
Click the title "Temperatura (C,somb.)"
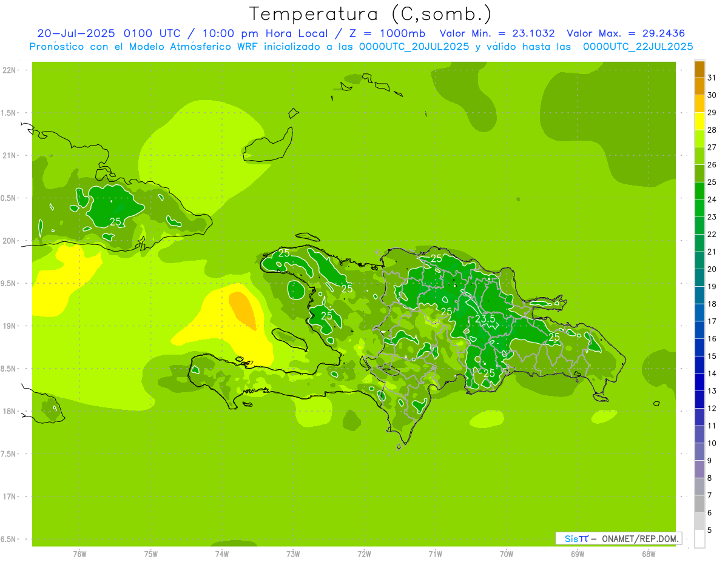point(370,13)
